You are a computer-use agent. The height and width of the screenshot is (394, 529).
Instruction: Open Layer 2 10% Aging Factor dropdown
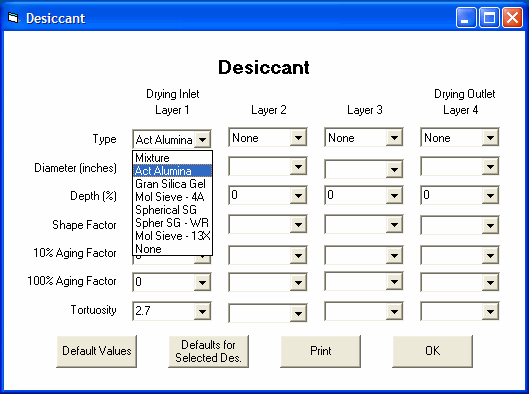click(x=298, y=256)
